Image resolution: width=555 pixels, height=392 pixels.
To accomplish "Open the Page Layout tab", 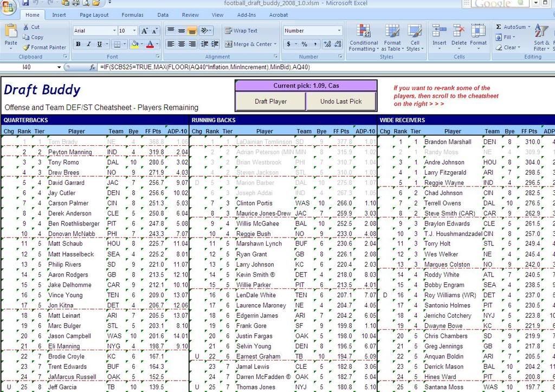I will pyautogui.click(x=94, y=15).
